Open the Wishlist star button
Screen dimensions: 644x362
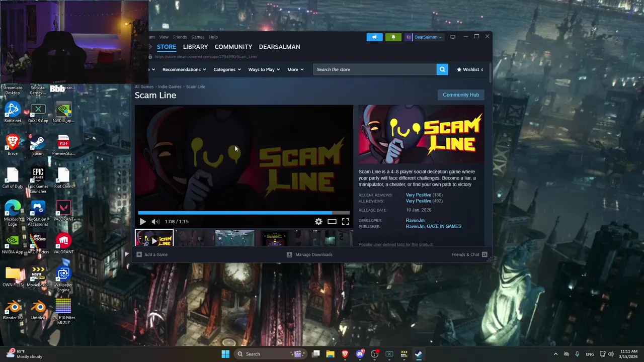[469, 69]
